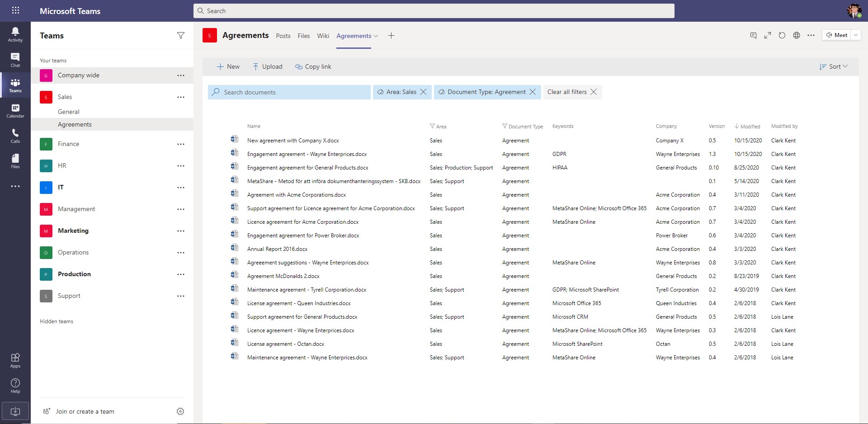Image resolution: width=868 pixels, height=424 pixels.
Task: Add a new tab with plus icon
Action: pos(392,36)
